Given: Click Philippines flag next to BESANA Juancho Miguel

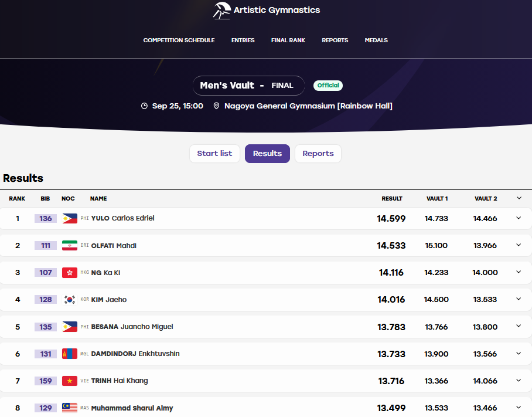Looking at the screenshot, I should pos(70,327).
